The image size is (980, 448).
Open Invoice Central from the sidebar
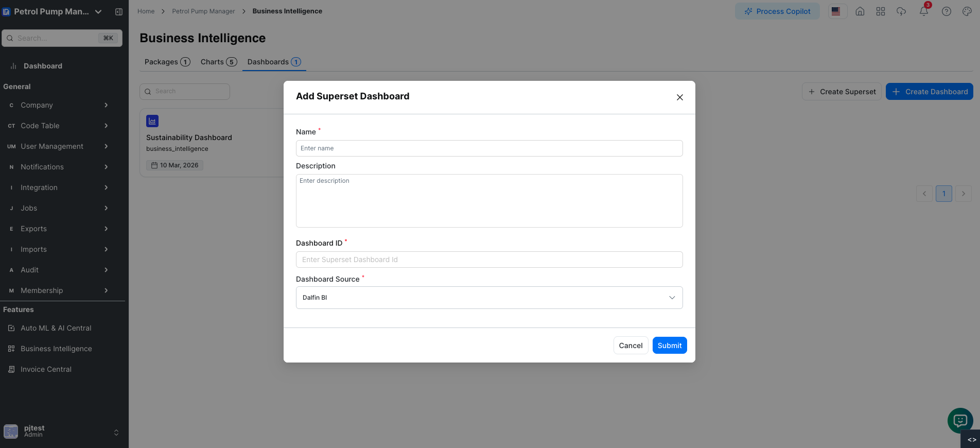[46, 369]
